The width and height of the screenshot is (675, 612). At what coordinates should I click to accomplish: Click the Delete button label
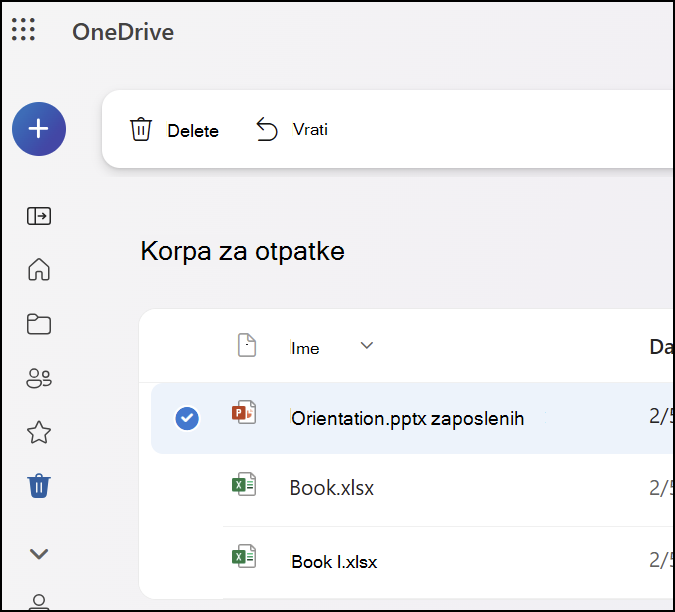point(193,131)
